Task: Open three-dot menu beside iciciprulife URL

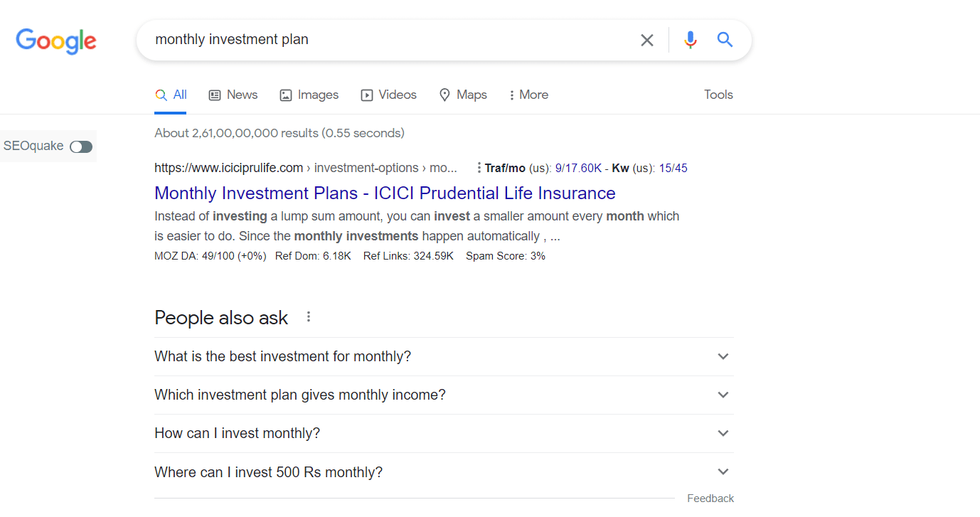Action: (x=479, y=168)
